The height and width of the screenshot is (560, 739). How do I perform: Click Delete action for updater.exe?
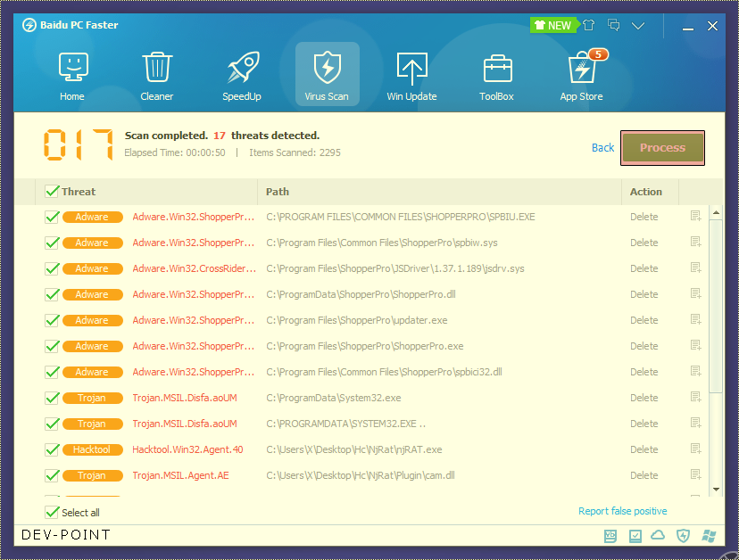point(644,320)
